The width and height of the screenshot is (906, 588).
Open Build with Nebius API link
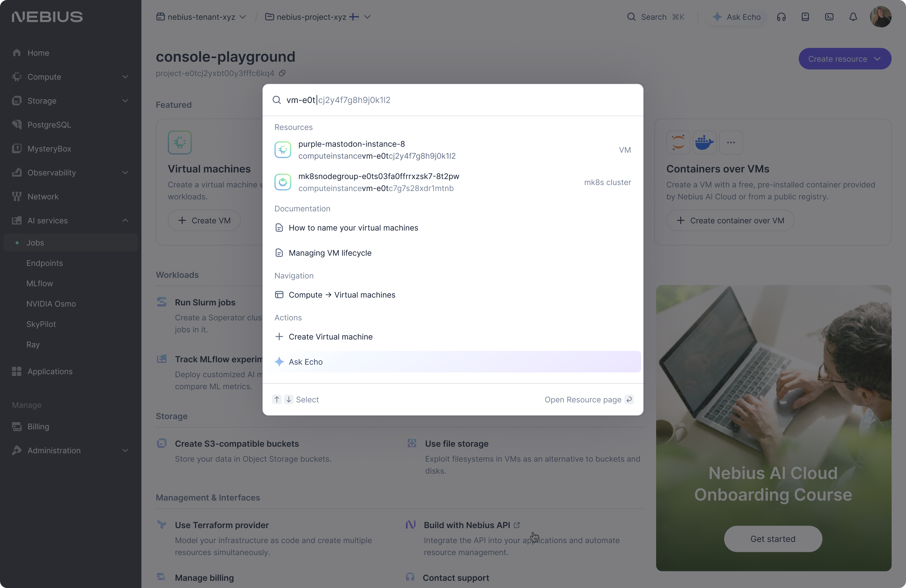(x=472, y=525)
